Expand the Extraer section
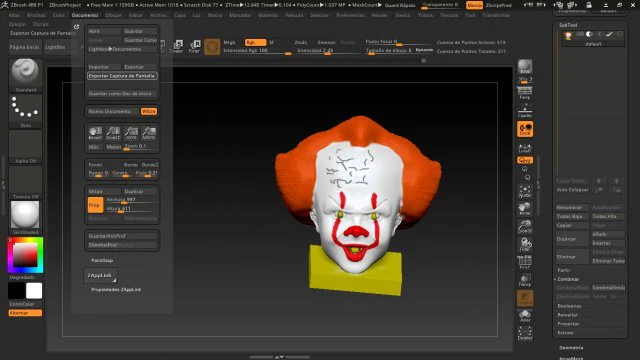The width and height of the screenshot is (640, 360). [x=565, y=333]
